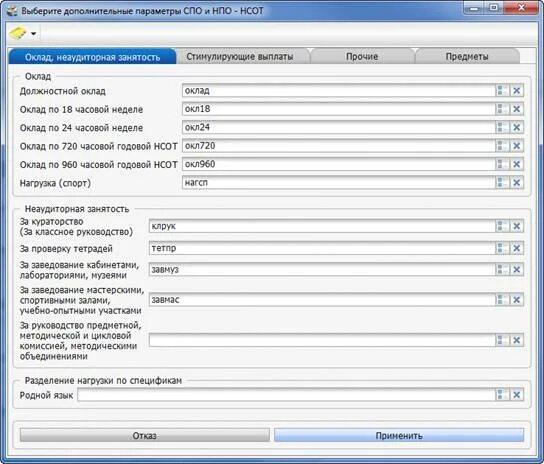
Task: Click the field containing окл720
Action: [339, 146]
